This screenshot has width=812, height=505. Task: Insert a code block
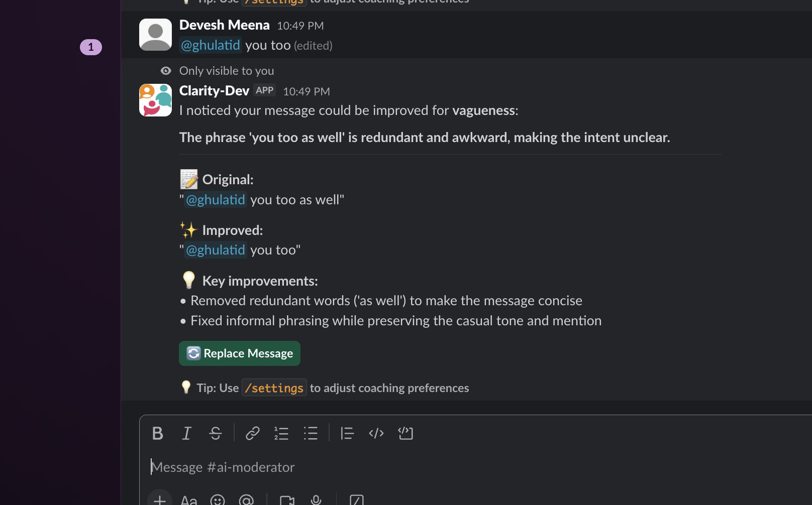(x=405, y=433)
